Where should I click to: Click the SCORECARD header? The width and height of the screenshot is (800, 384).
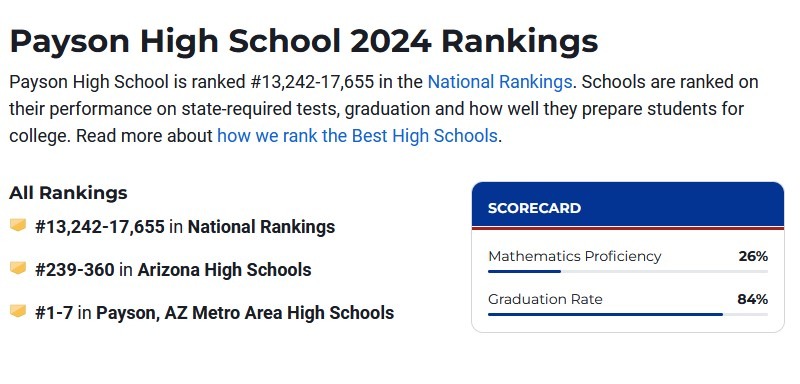[x=628, y=206]
